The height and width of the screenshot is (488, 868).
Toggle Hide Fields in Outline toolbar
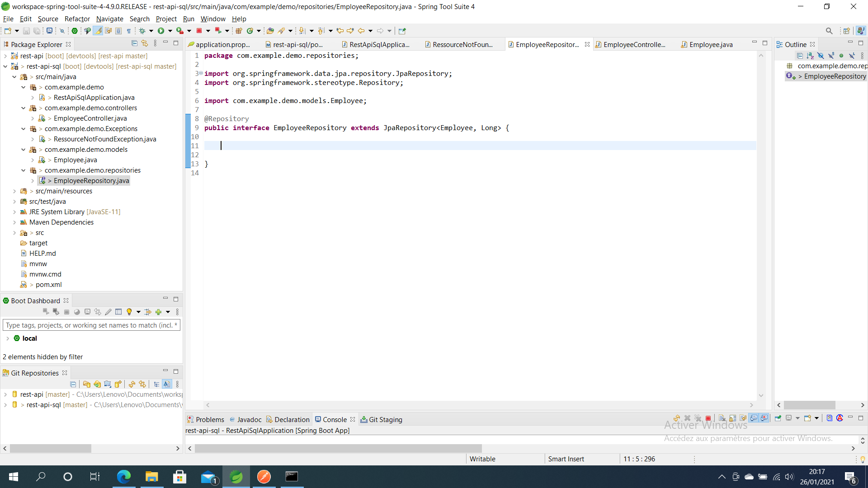821,56
